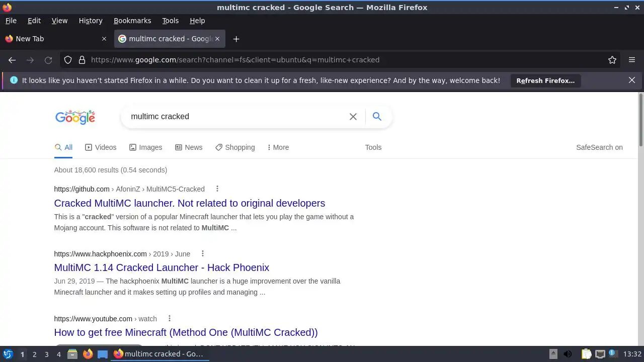The image size is (644, 362).
Task: Open SafeSearch on settings
Action: tap(599, 147)
